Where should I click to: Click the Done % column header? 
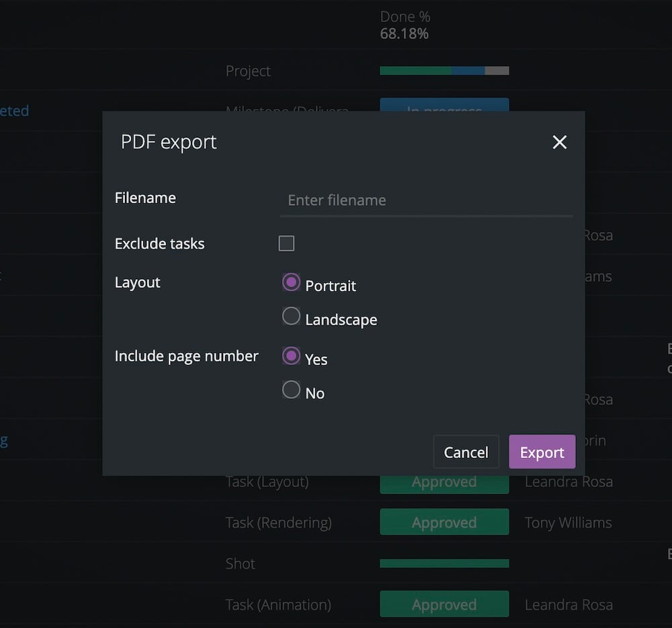[x=405, y=17]
